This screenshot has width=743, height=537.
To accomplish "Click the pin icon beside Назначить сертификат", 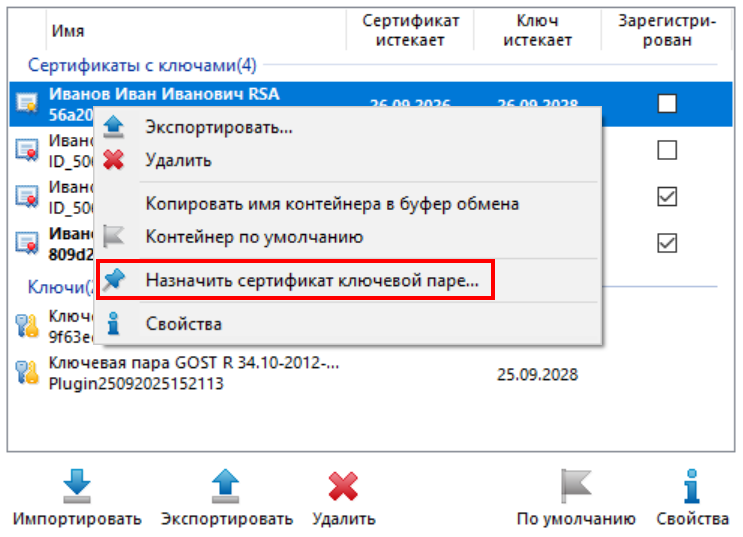I will coord(115,281).
